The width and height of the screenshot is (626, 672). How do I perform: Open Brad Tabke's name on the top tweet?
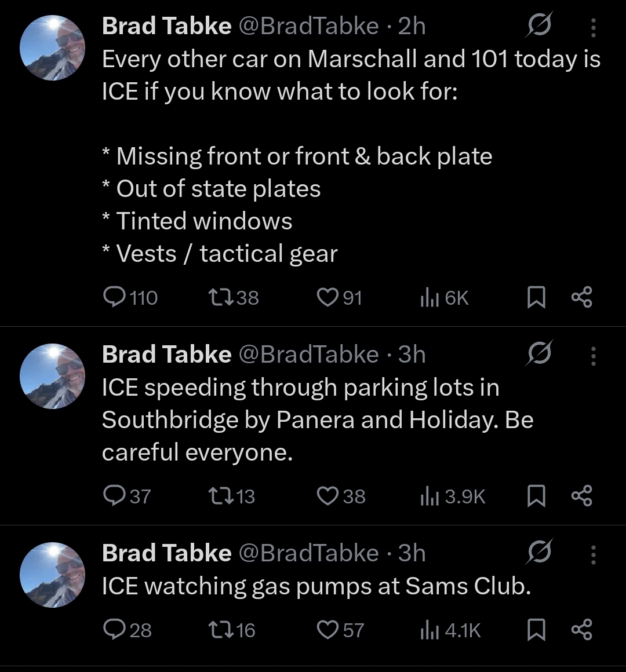coord(166,26)
